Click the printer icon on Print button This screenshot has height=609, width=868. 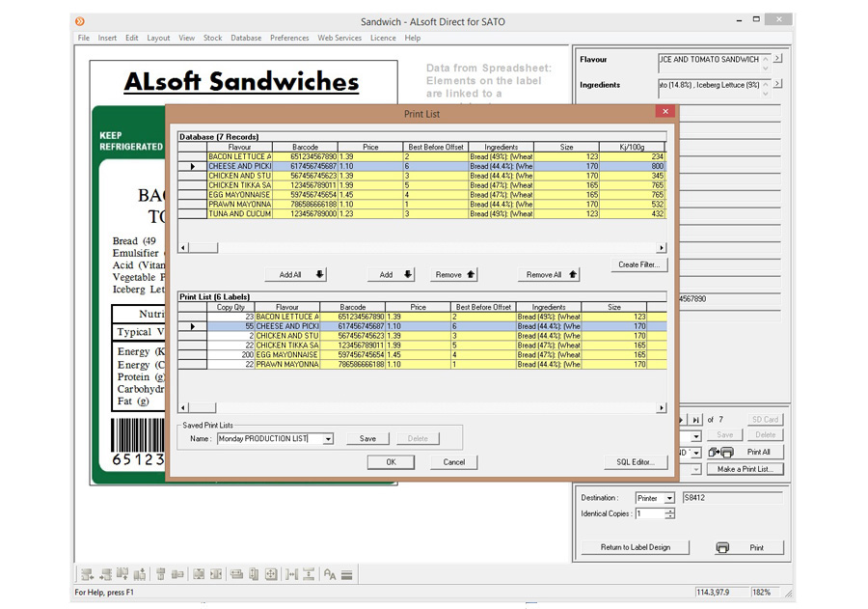[722, 547]
